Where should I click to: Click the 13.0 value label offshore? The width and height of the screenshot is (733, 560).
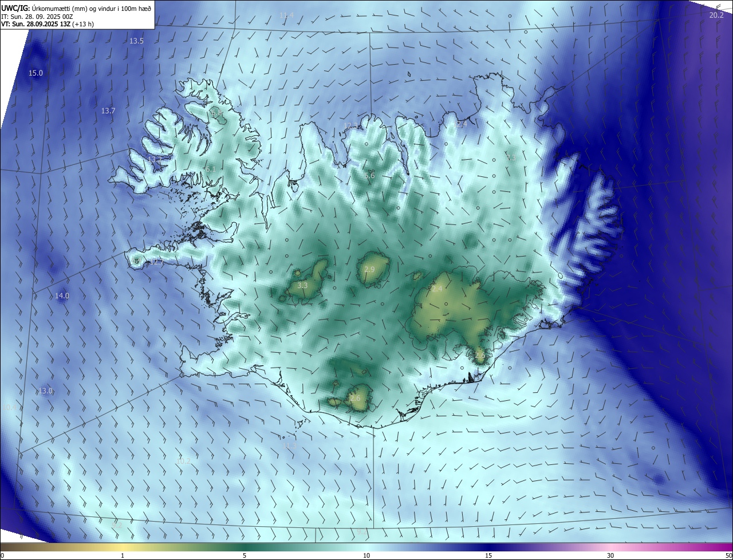coord(46,391)
